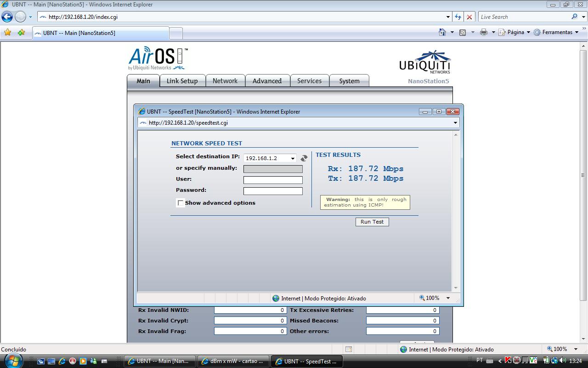Screen dimensions: 588x368
Task: Click the main page vertical scrollbar
Action: pyautogui.click(x=583, y=175)
